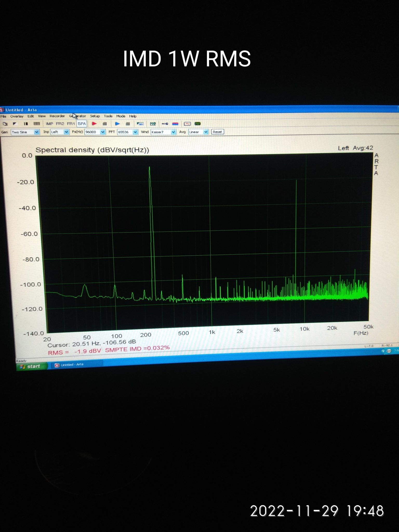Switch to IMP impulse response mode
399x532 pixels.
(x=49, y=124)
